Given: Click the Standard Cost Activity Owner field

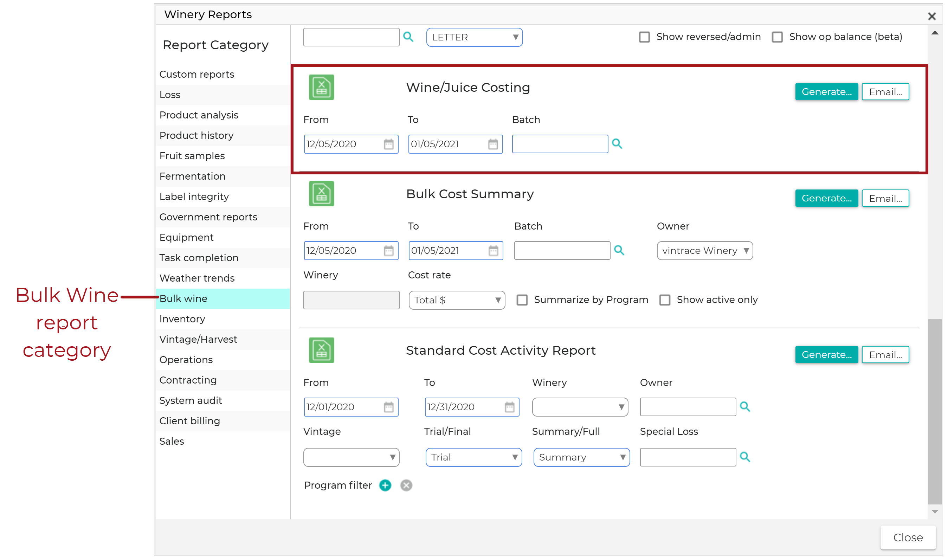Looking at the screenshot, I should 688,407.
